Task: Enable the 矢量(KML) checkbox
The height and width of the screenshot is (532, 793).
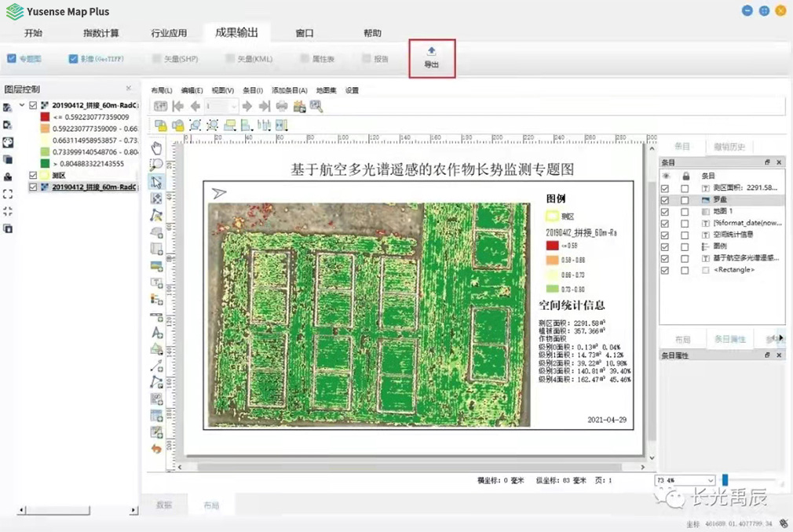Action: click(230, 59)
